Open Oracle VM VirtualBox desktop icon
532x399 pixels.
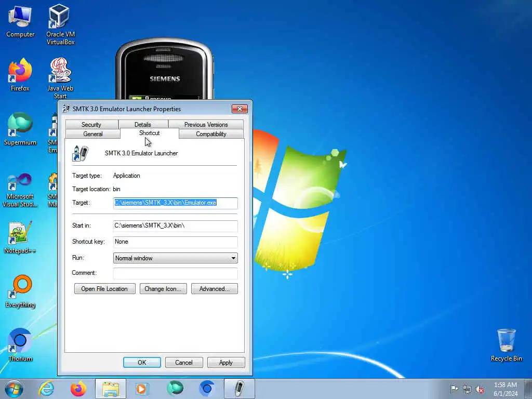click(60, 24)
